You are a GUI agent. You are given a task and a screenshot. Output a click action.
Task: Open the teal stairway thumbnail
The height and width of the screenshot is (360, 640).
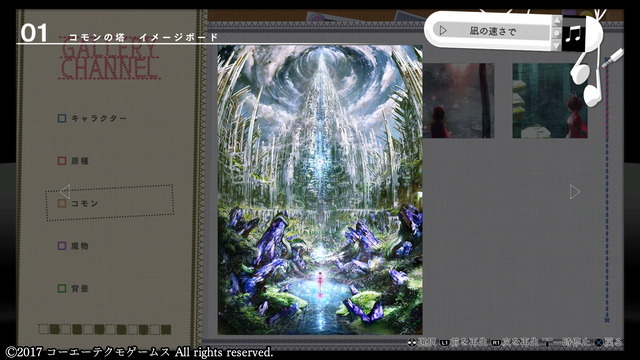coord(550,100)
